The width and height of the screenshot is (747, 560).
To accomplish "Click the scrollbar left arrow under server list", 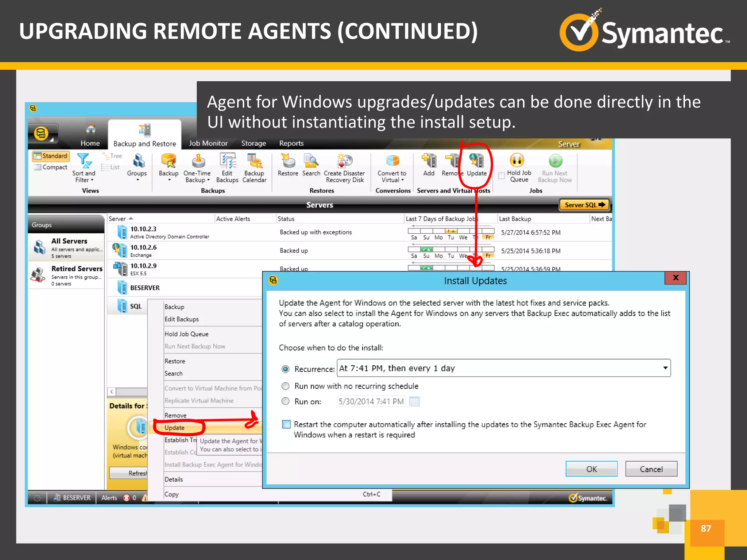I will pos(112,392).
